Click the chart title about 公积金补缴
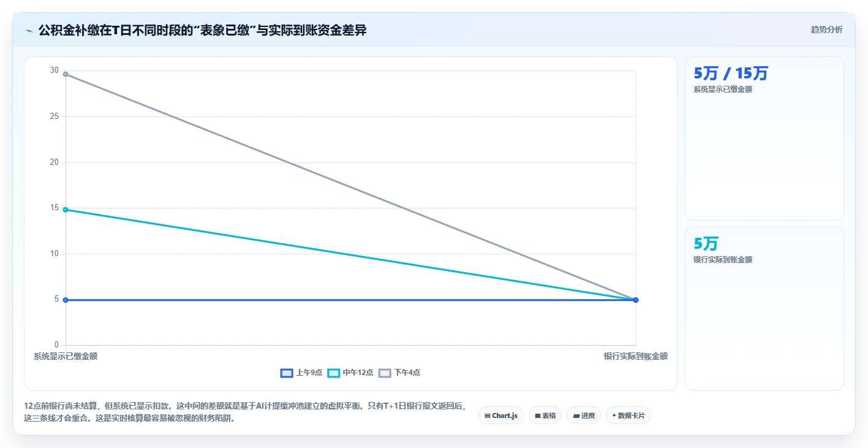Viewport: 868px width, 448px height. tap(203, 30)
